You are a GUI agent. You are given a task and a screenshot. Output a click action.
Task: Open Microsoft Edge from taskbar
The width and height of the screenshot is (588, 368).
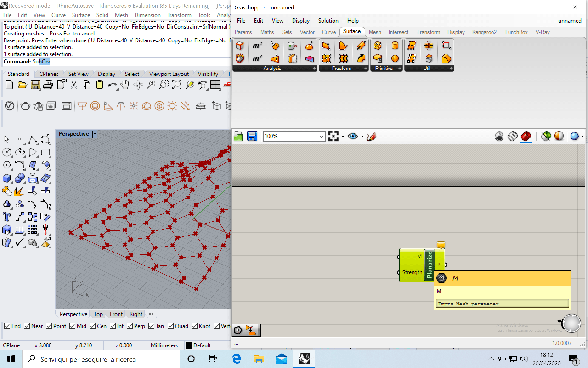click(x=236, y=359)
